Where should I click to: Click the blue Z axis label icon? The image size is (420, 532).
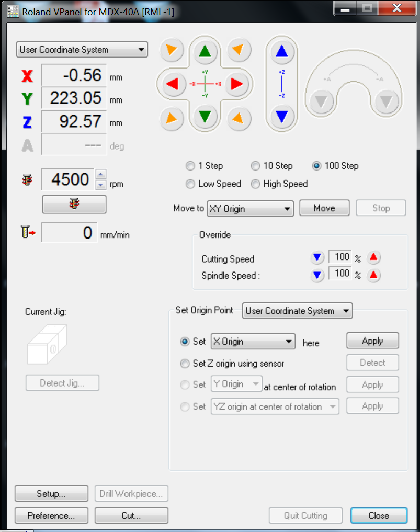(x=28, y=122)
